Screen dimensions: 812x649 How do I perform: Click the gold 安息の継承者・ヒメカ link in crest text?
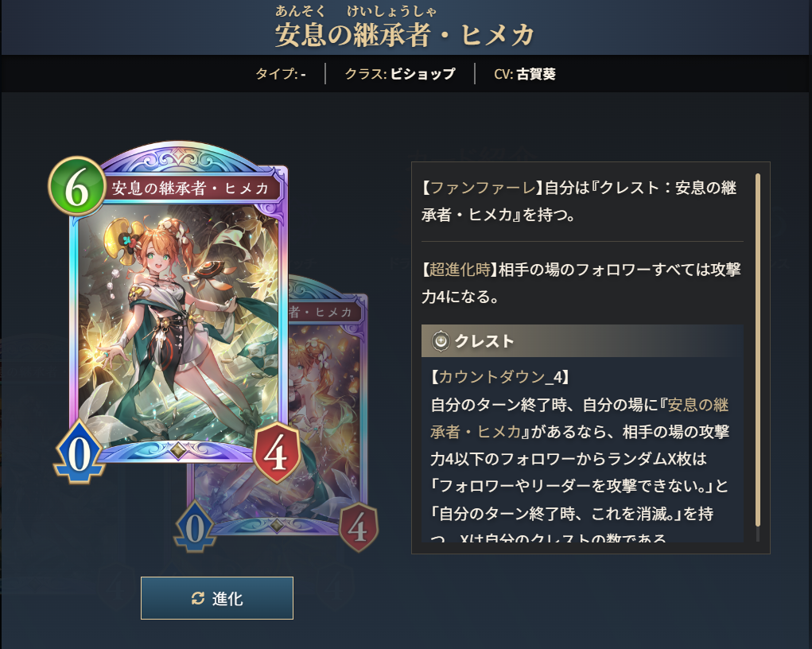pyautogui.click(x=580, y=418)
